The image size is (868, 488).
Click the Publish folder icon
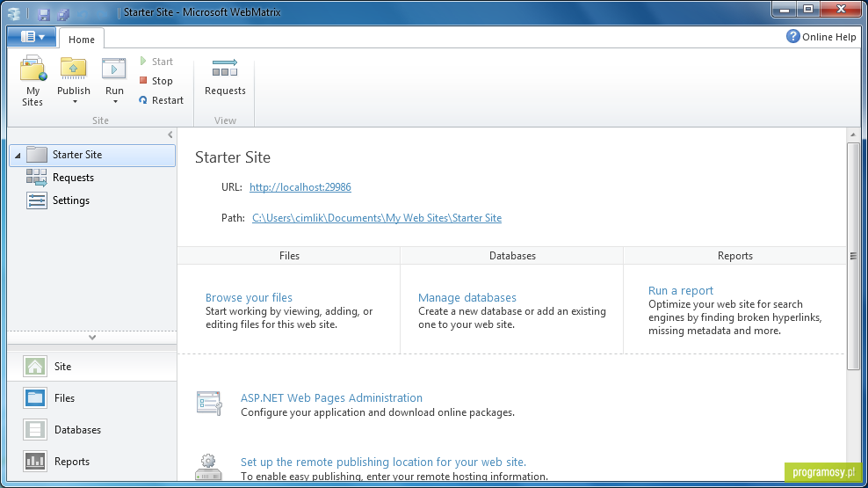[x=73, y=69]
